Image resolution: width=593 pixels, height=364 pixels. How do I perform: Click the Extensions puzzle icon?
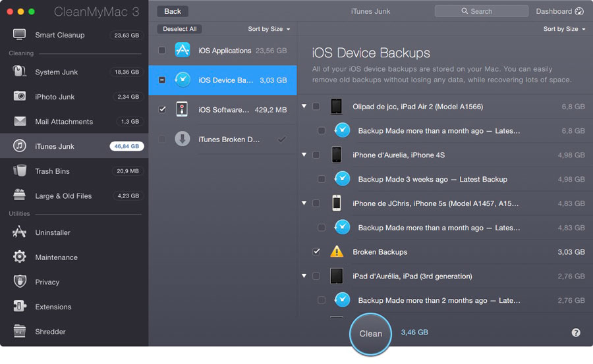point(19,306)
